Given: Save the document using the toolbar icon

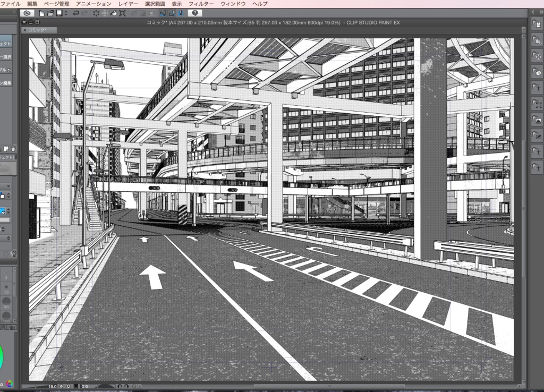Looking at the screenshot, I should pyautogui.click(x=59, y=13).
